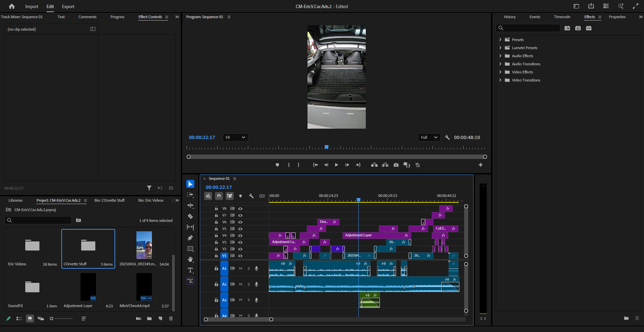Open the Eric Videos bin

[32, 245]
